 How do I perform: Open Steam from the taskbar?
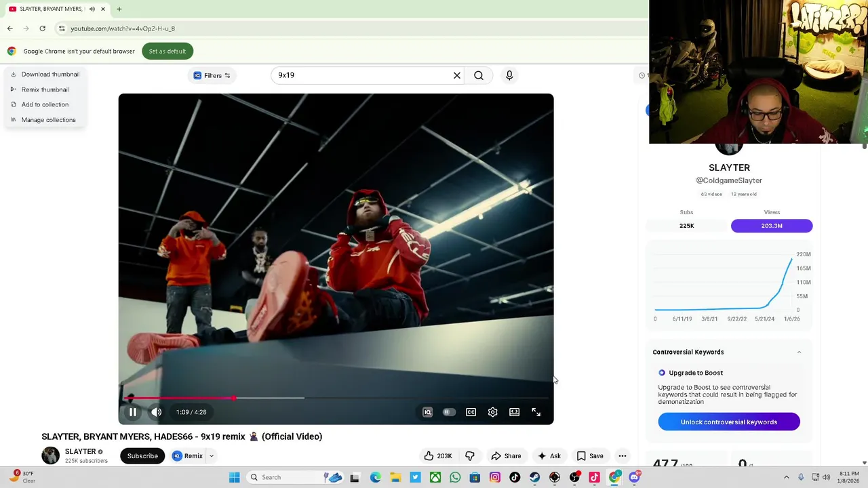coord(535,477)
